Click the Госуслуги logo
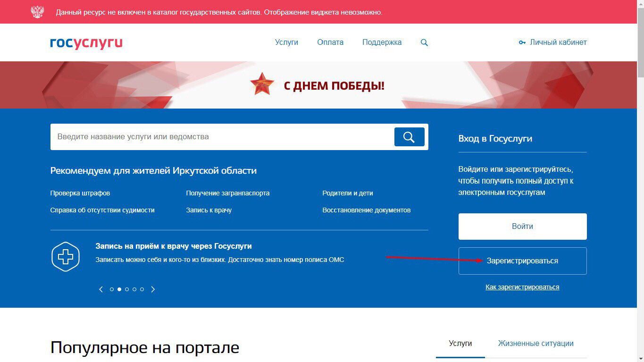 [x=85, y=42]
